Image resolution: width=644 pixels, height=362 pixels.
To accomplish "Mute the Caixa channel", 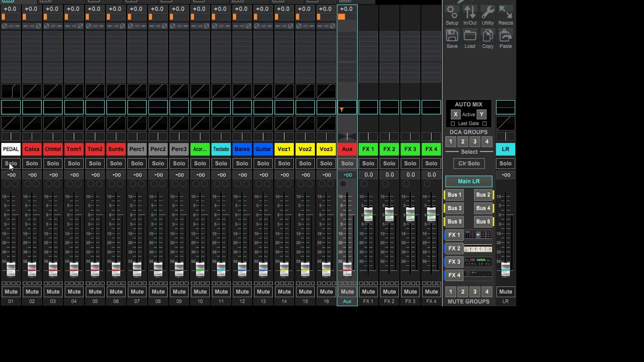I will pyautogui.click(x=32, y=292).
